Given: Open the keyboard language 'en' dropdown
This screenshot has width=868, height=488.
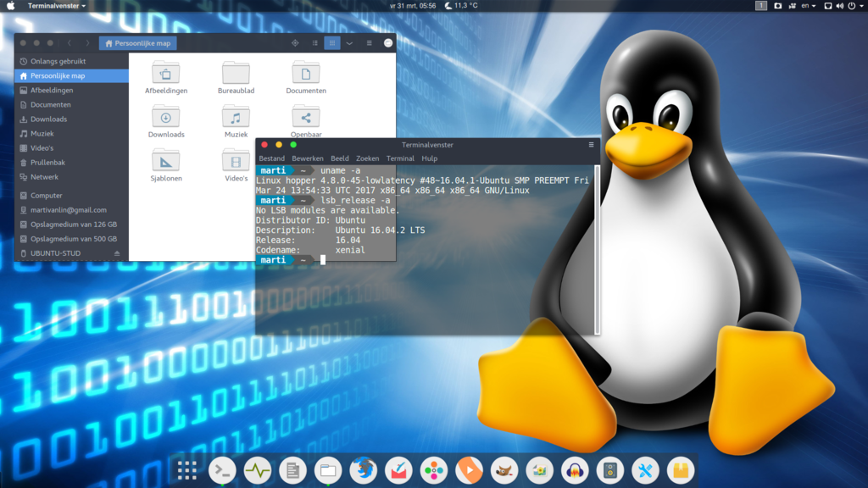Looking at the screenshot, I should point(808,6).
